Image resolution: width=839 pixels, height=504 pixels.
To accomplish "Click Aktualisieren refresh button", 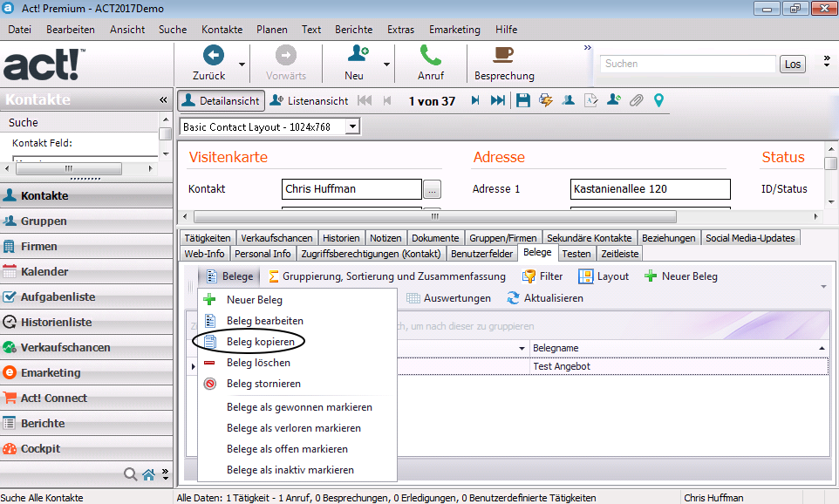I will coord(545,298).
